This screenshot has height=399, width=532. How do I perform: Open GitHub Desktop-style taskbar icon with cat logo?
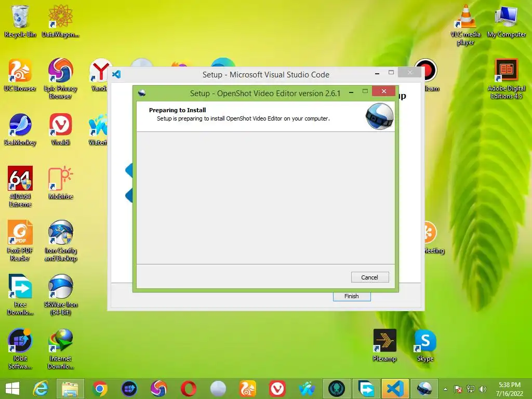coord(336,389)
